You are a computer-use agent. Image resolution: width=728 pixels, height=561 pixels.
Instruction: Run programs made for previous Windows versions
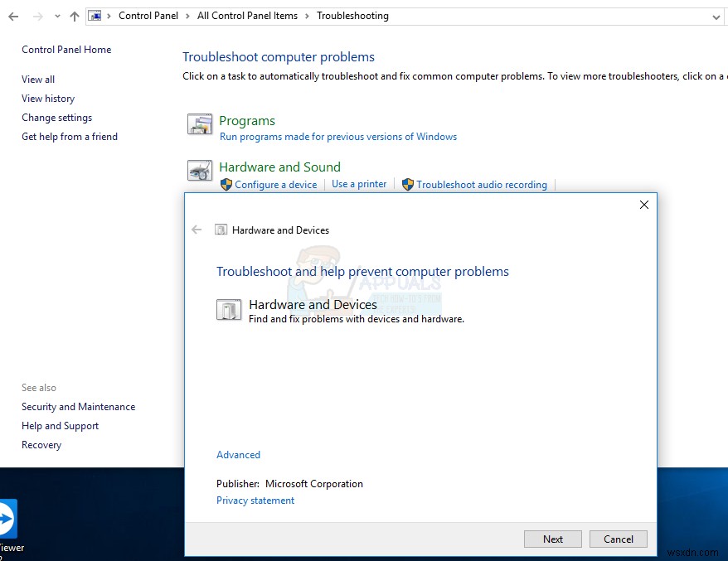(338, 137)
